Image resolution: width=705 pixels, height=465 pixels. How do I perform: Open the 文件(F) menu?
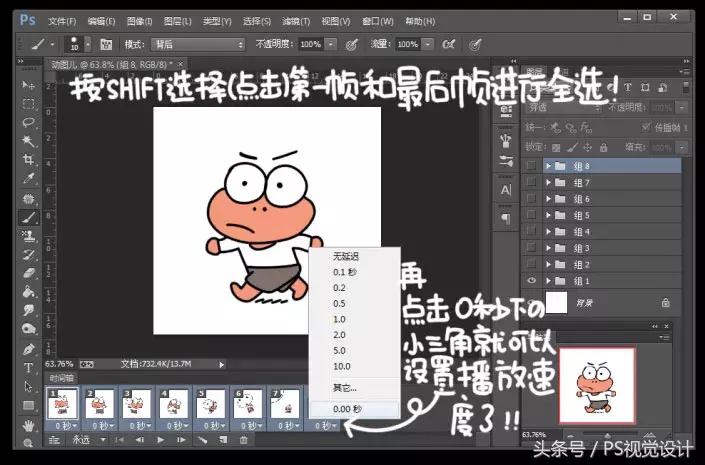(x=62, y=20)
